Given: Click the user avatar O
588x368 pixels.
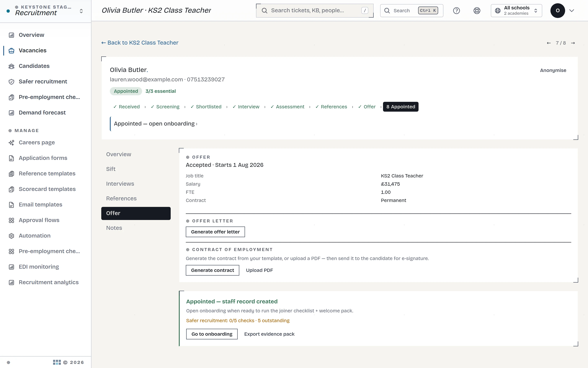Looking at the screenshot, I should coord(558,11).
